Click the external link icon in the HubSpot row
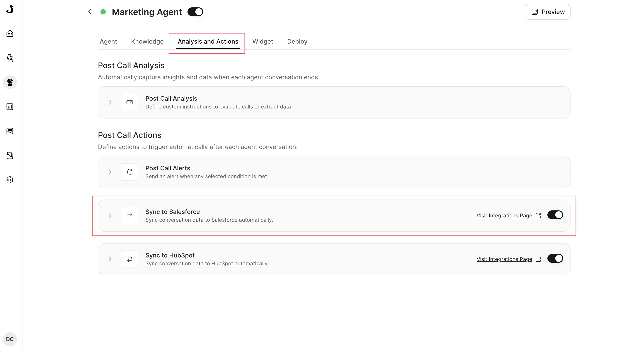Image resolution: width=644 pixels, height=352 pixels. pos(538,259)
